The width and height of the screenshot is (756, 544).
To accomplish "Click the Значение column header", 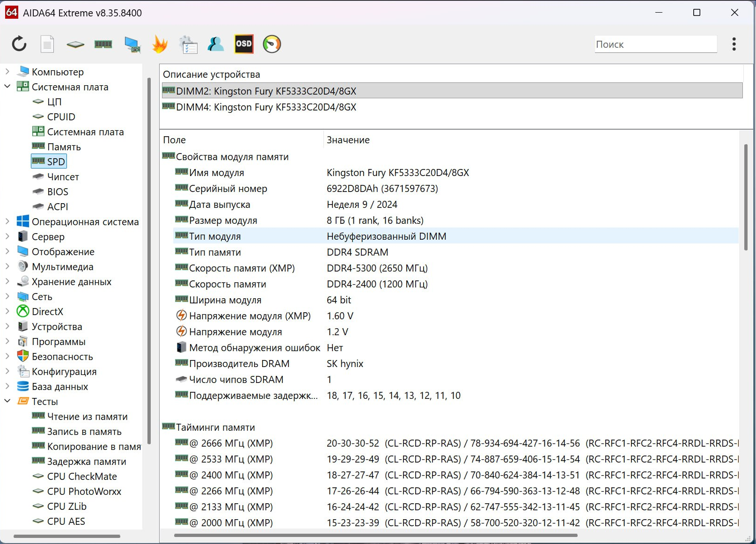I will coord(531,140).
